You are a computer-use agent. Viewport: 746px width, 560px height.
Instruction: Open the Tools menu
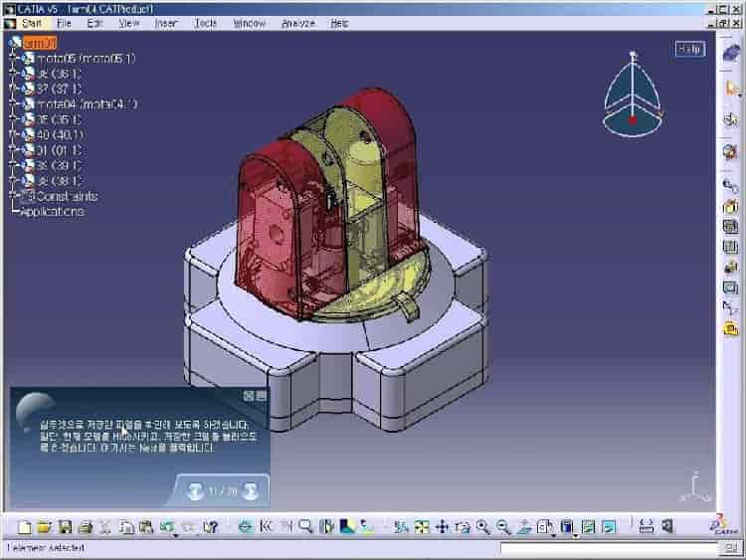click(x=205, y=22)
